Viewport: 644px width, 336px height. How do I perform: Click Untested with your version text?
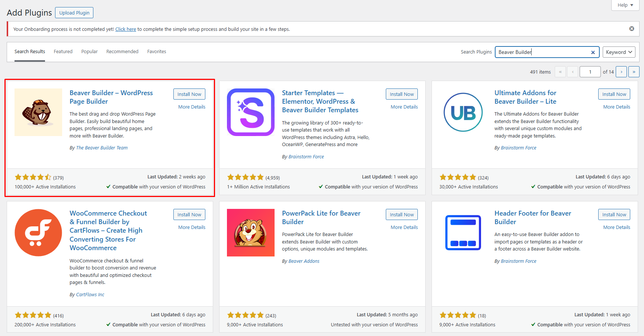point(374,325)
